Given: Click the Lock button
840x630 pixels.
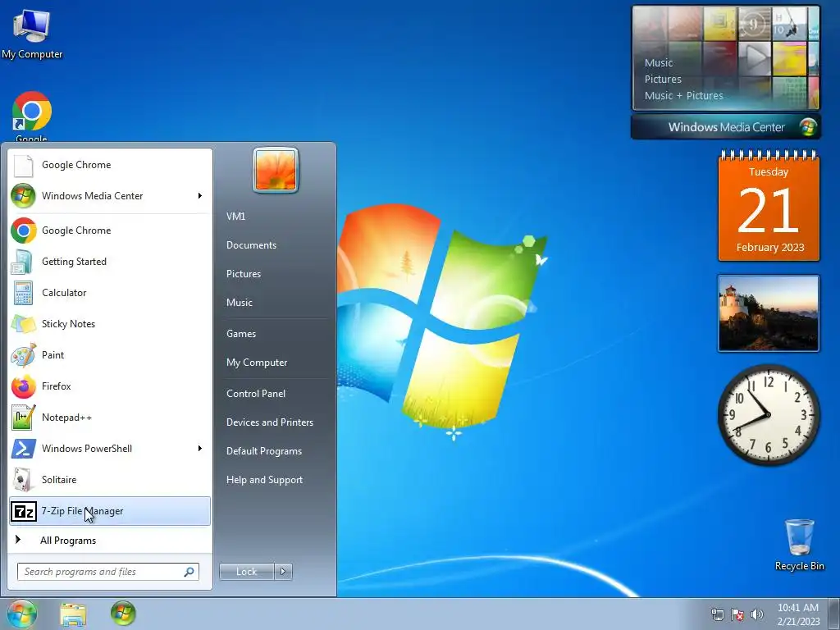Looking at the screenshot, I should (x=246, y=572).
